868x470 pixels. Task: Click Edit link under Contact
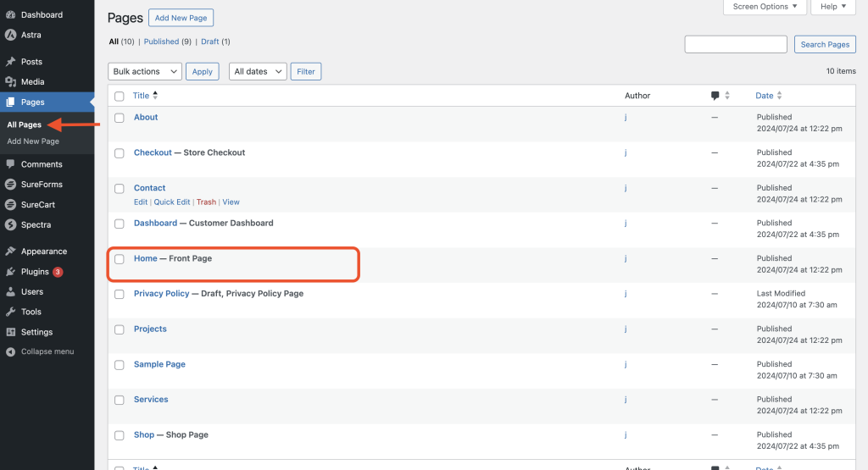[141, 202]
